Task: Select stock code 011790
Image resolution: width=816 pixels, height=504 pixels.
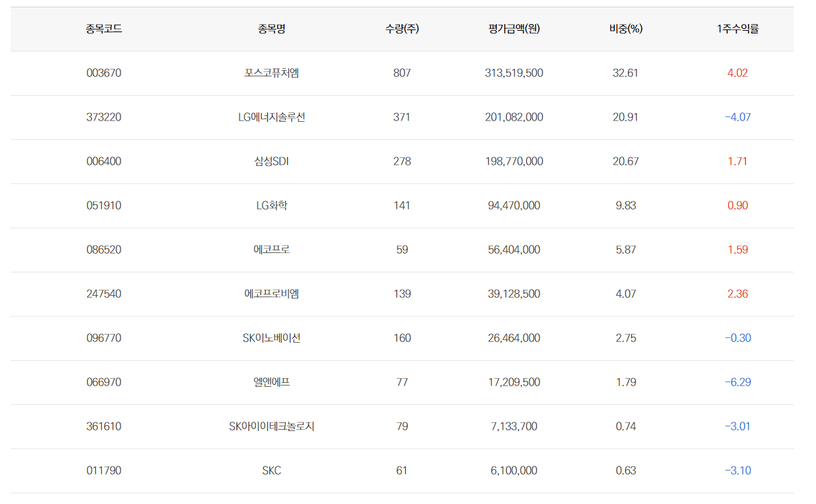Action: tap(104, 471)
